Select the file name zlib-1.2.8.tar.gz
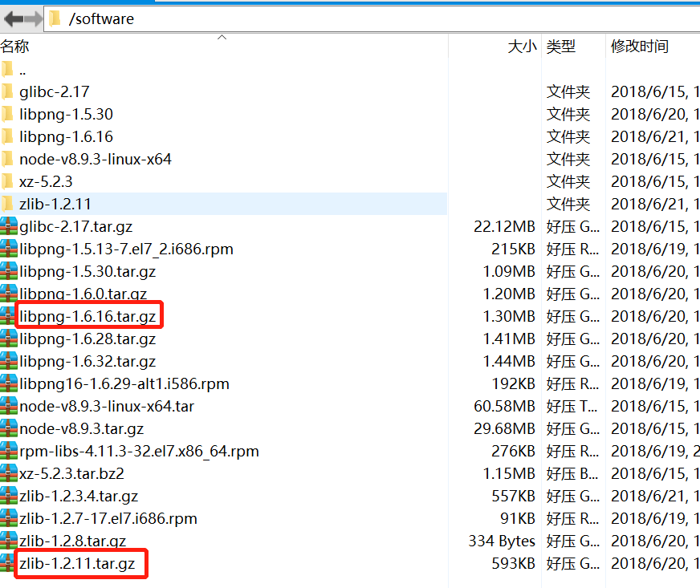Screen dimensions: 700x588 point(72,541)
